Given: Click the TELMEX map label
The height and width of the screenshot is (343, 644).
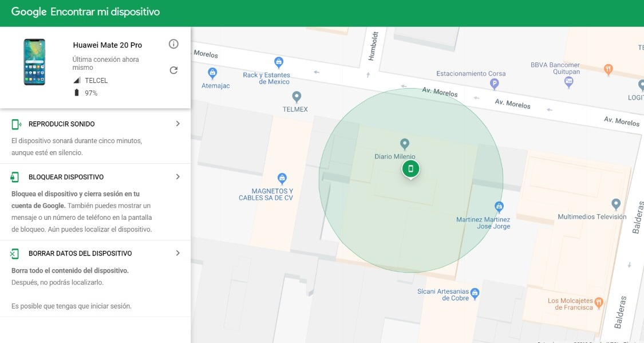Looking at the screenshot, I should click(295, 109).
